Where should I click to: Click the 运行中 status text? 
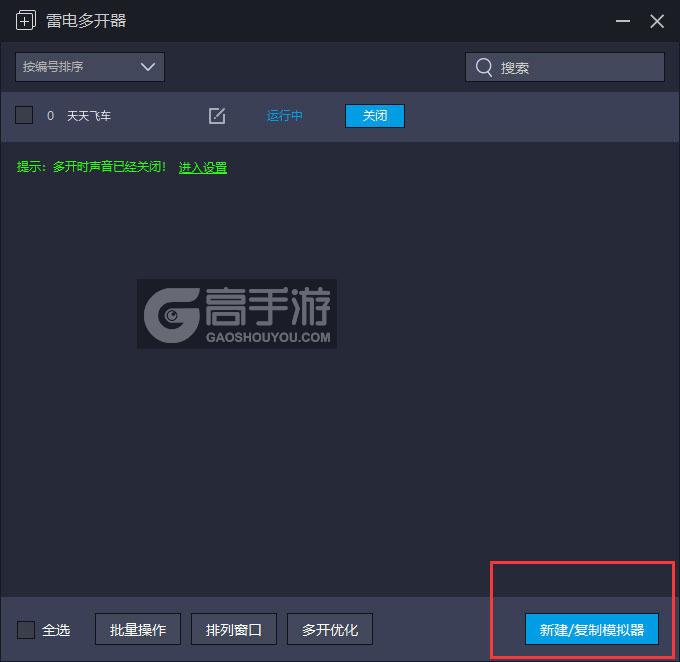pyautogui.click(x=284, y=116)
